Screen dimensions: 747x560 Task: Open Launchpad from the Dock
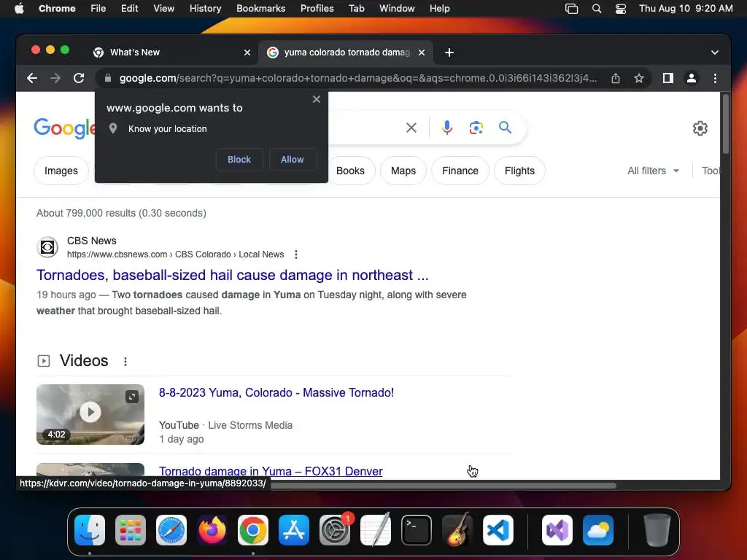point(131,530)
